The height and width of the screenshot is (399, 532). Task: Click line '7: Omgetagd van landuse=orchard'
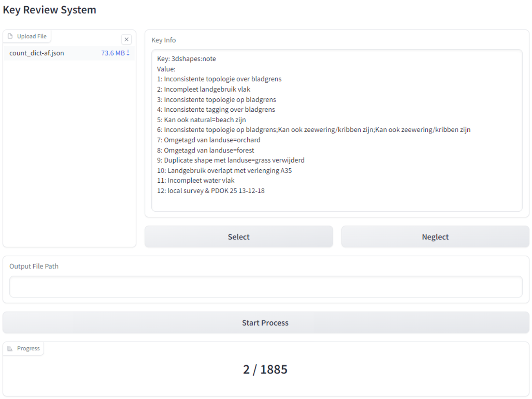click(209, 140)
